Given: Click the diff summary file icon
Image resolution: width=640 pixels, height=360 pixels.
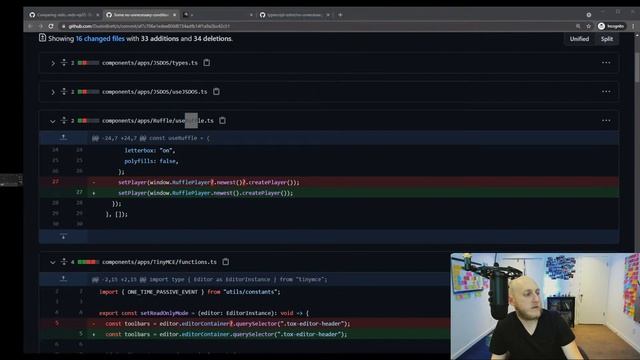Looking at the screenshot, I should click(42, 38).
